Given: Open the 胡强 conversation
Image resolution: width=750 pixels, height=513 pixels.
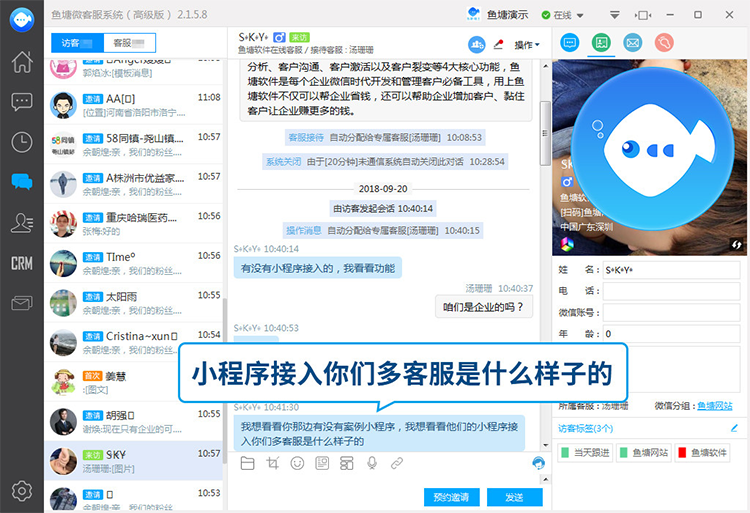Looking at the screenshot, I should pyautogui.click(x=133, y=422).
